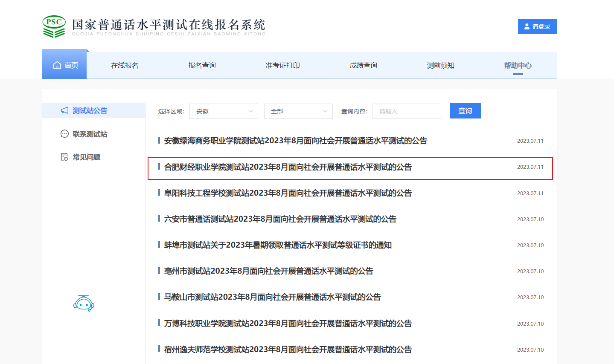Go to 准考证打印 tab
614x364 pixels.
point(282,65)
